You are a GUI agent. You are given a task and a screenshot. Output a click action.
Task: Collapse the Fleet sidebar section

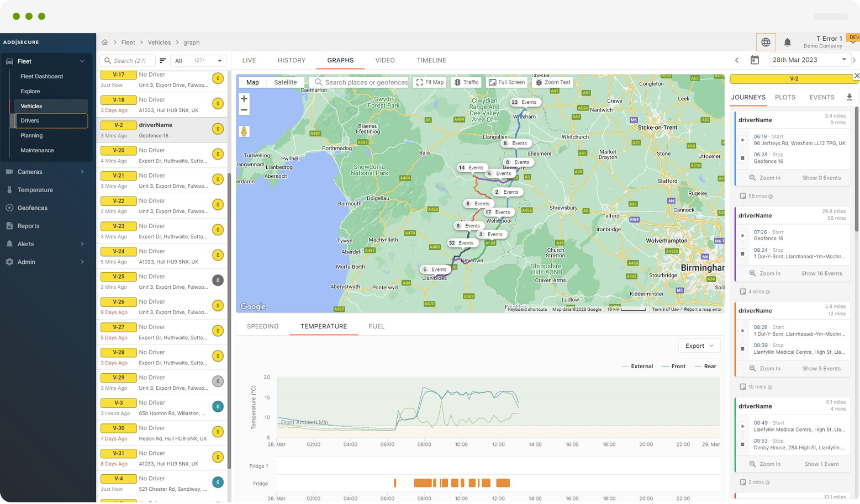[82, 61]
